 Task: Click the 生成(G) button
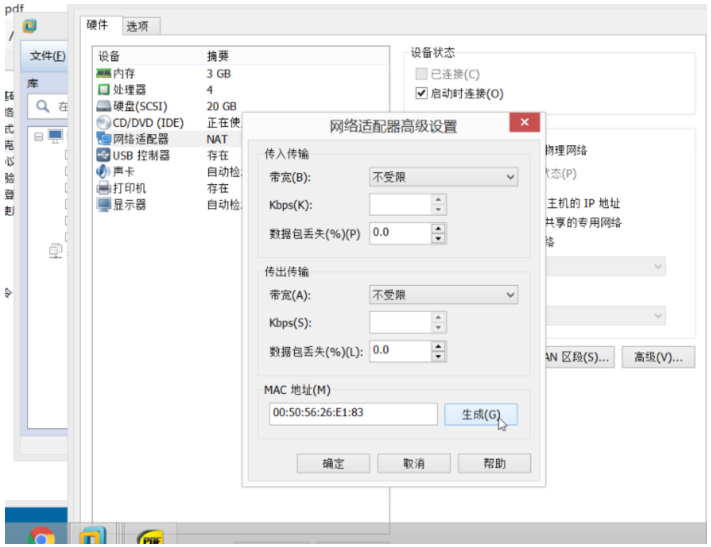tap(481, 415)
